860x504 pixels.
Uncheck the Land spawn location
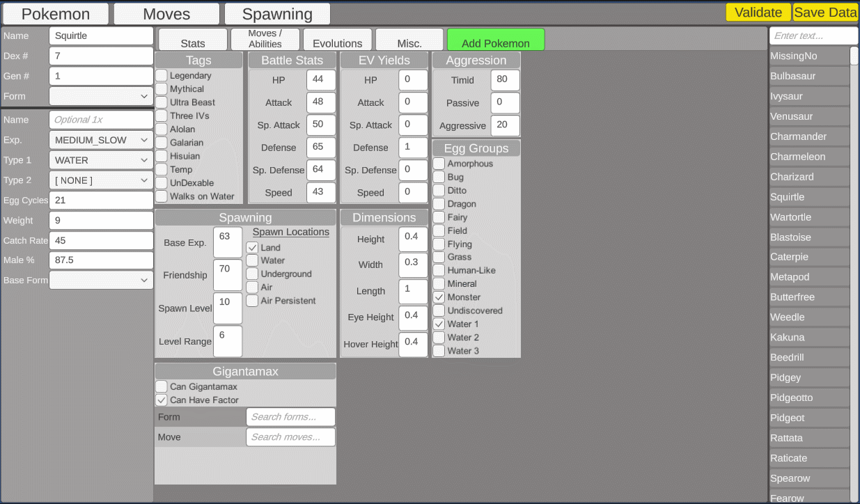pos(252,247)
